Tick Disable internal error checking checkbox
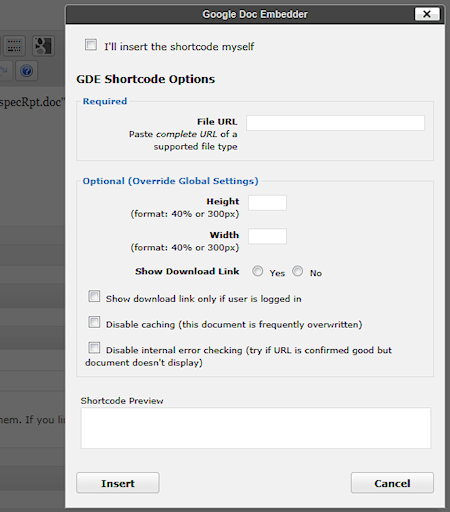 tap(94, 348)
